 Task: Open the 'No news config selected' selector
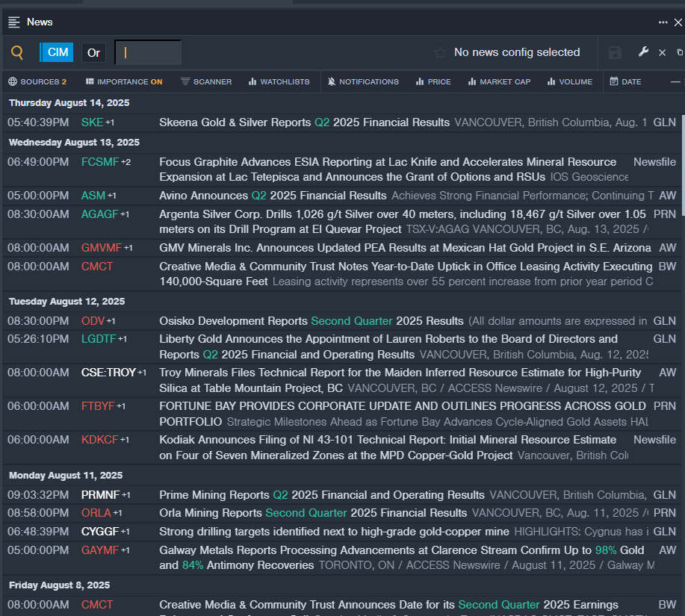[517, 52]
